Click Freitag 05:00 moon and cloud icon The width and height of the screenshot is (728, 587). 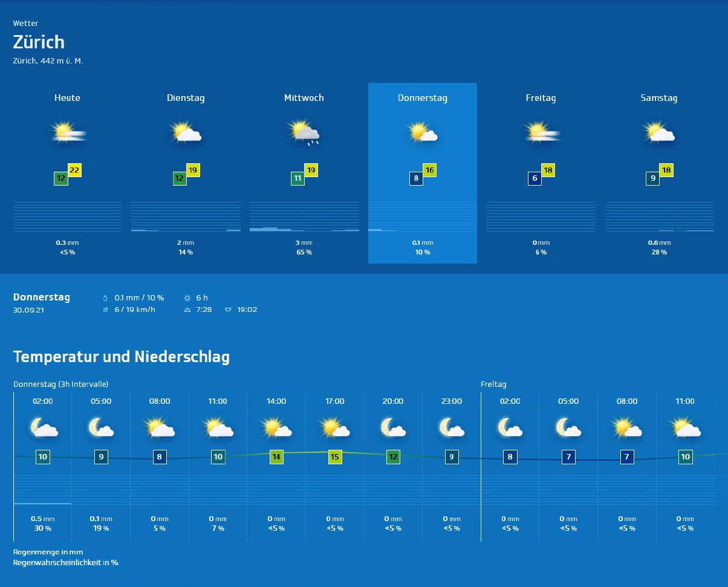click(x=568, y=427)
